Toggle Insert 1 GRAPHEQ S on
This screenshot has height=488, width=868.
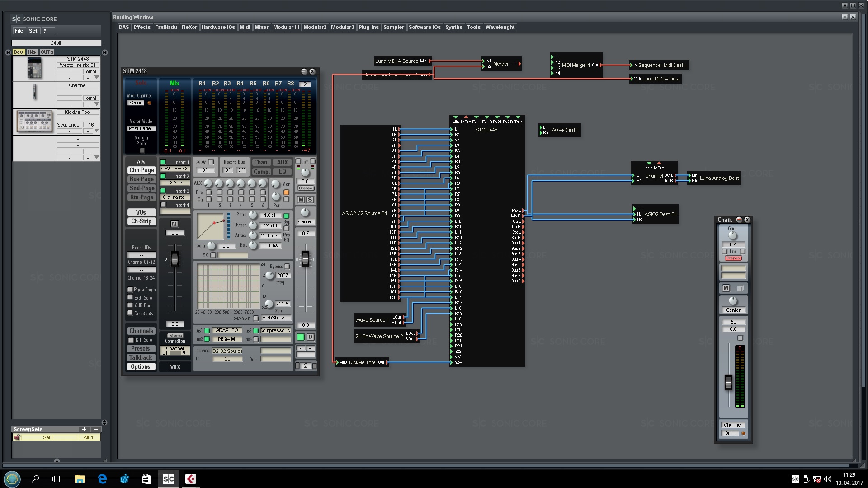click(163, 162)
